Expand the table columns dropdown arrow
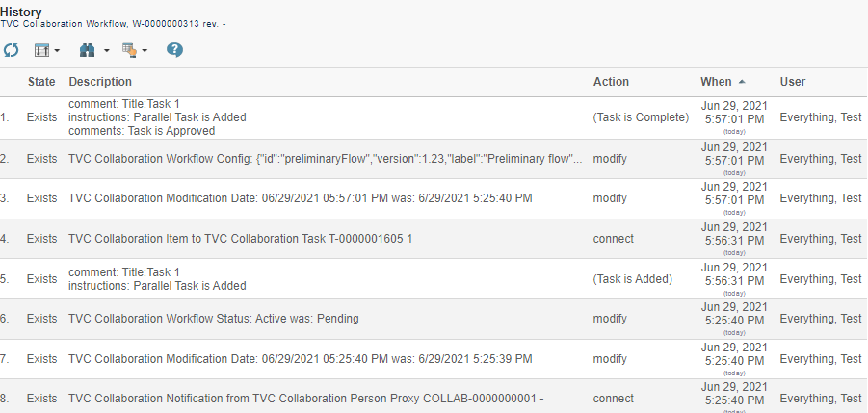Viewport: 868px width, 413px height. pos(57,50)
